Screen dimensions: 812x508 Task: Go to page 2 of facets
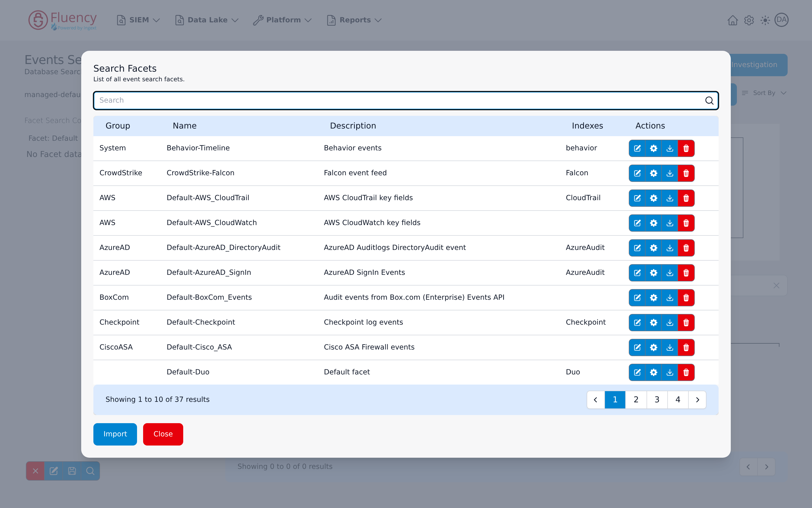[x=636, y=400]
